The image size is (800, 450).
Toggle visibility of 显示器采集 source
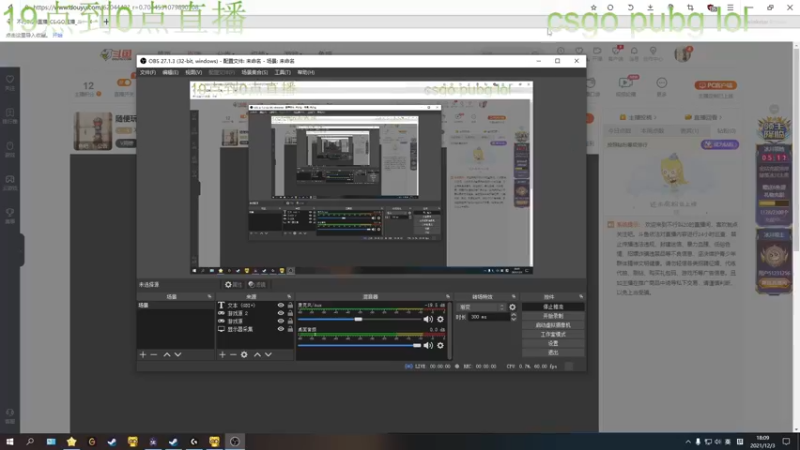[281, 329]
